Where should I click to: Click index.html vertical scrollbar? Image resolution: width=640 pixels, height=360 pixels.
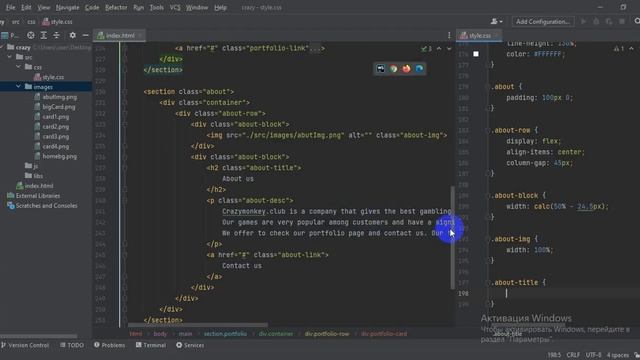coord(453,238)
